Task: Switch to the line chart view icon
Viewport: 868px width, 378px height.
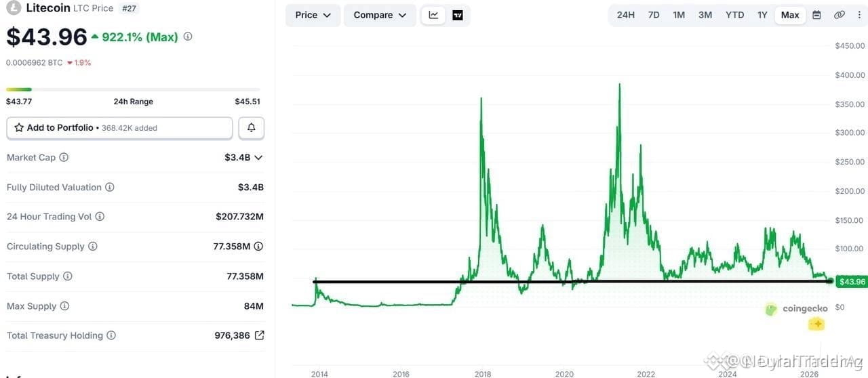Action: (434, 15)
